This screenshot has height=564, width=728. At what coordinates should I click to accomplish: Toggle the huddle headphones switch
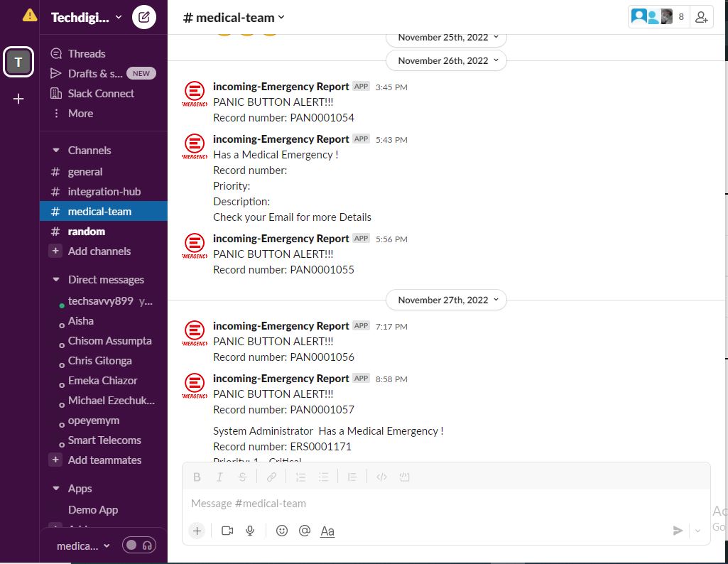point(139,546)
